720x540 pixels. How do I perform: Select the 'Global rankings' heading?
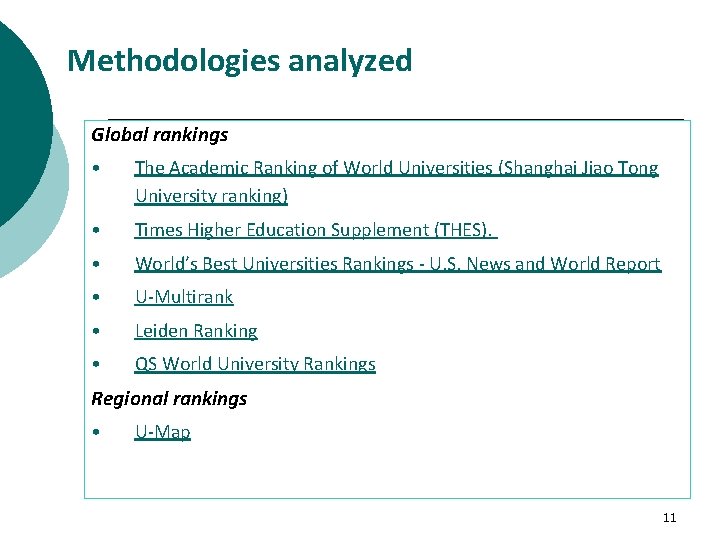[159, 135]
